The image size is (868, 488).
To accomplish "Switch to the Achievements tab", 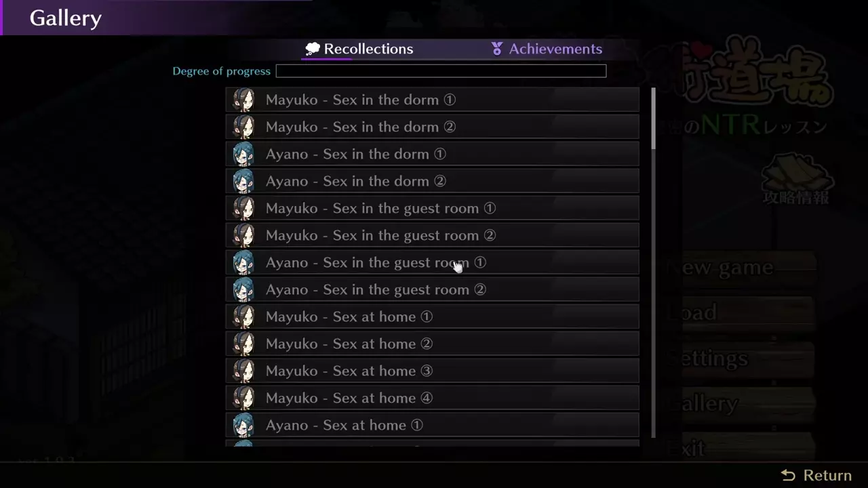I will pyautogui.click(x=547, y=49).
